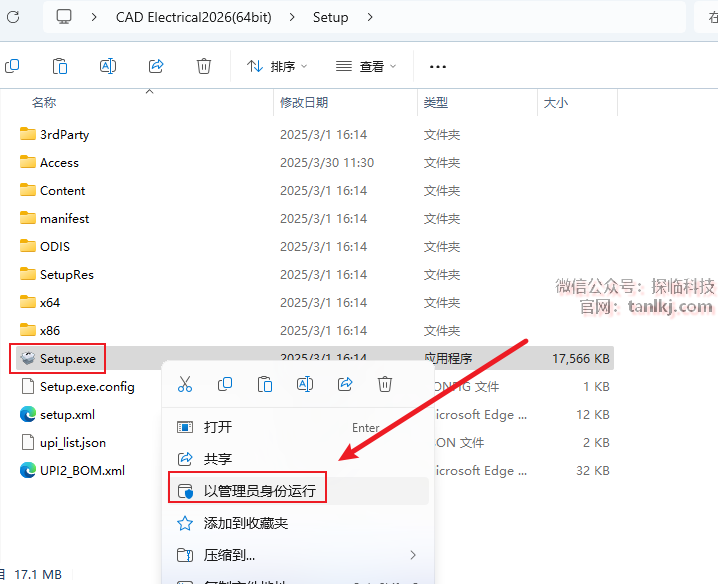Click the Rename icon in context menu
718x584 pixels.
[x=305, y=384]
